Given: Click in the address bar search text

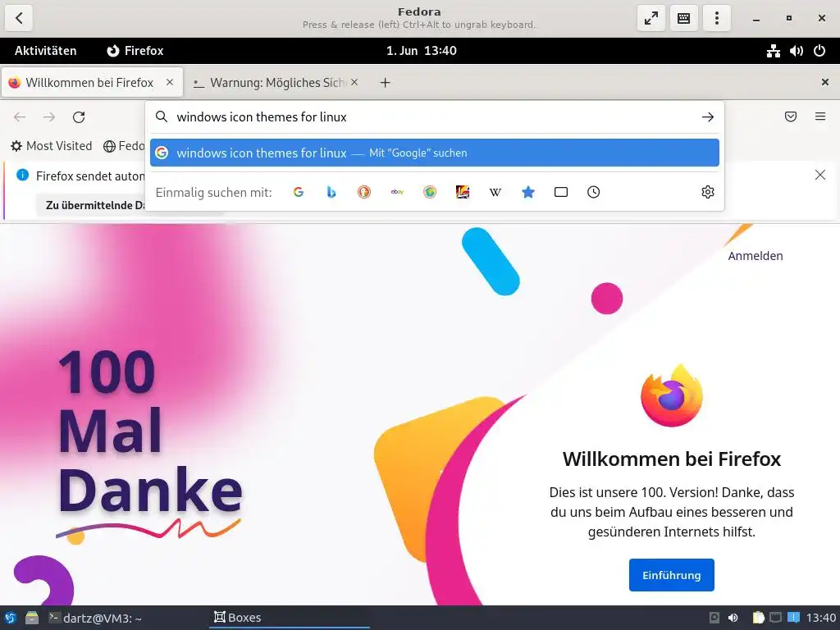Looking at the screenshot, I should point(262,116).
